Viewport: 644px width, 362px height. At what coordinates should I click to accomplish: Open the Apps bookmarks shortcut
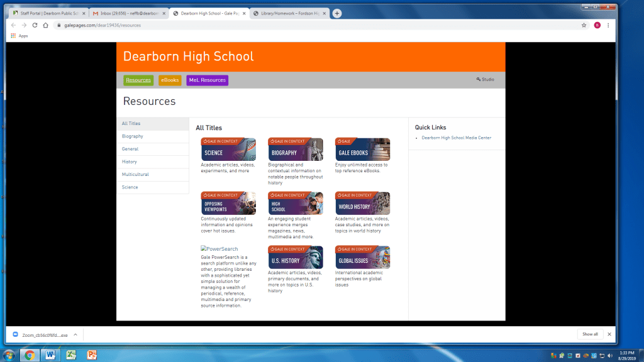(x=19, y=36)
